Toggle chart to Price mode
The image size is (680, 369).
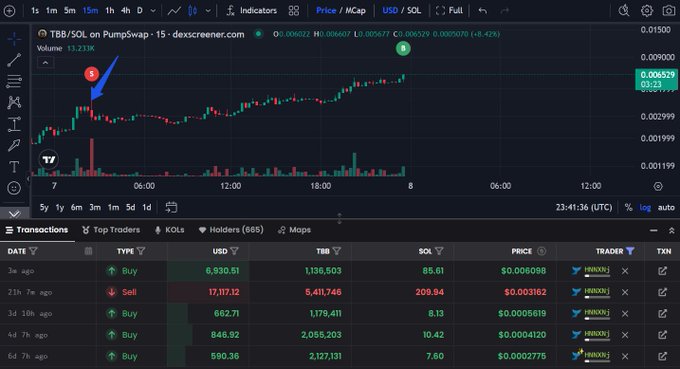pyautogui.click(x=326, y=10)
